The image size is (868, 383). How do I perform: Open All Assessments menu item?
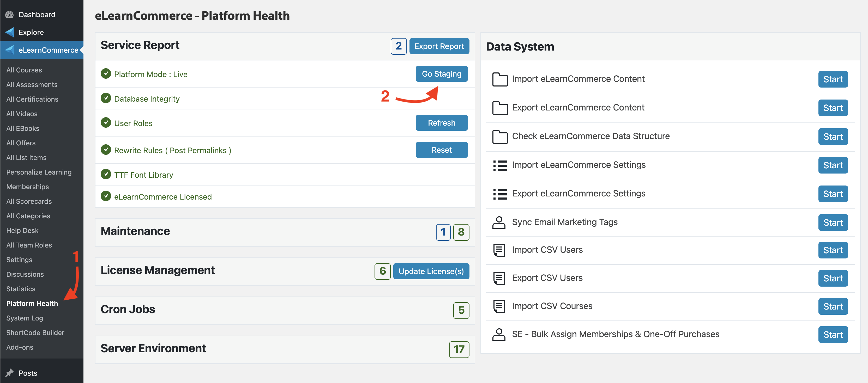32,84
